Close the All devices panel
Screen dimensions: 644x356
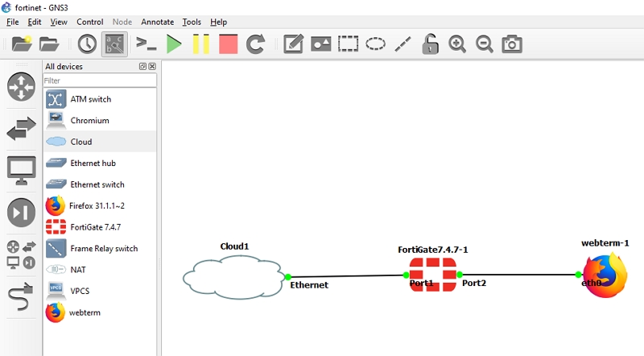152,66
